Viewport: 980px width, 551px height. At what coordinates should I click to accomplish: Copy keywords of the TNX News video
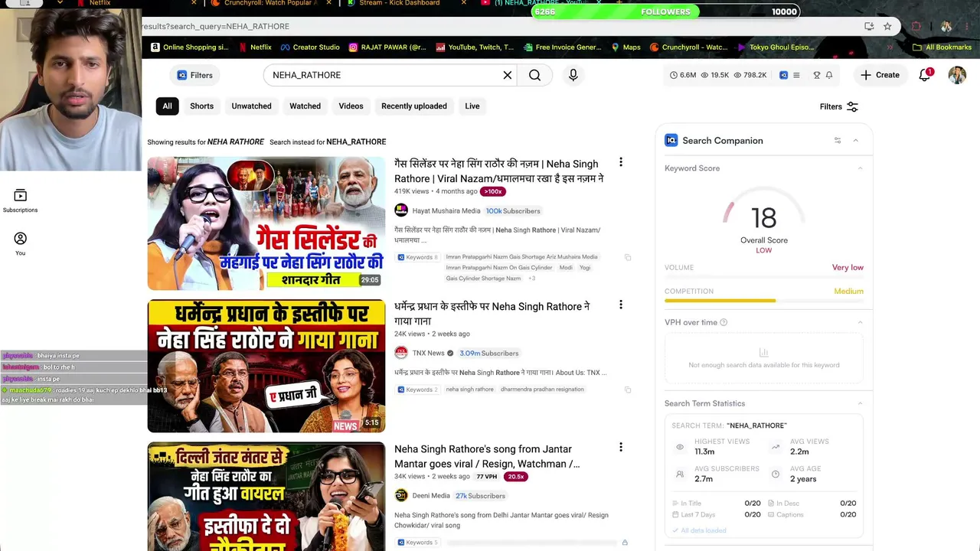(x=628, y=390)
